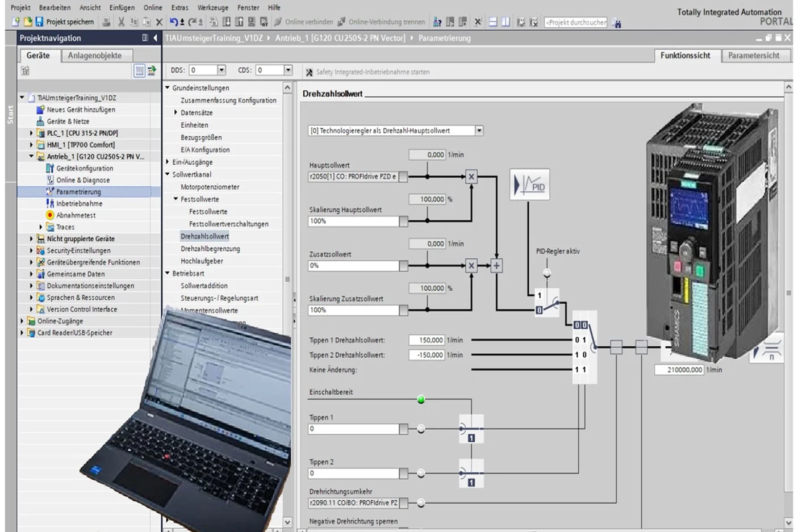Viewport: 798px width, 532px height.
Task: Click the split editor horizontally icon
Action: (492, 22)
